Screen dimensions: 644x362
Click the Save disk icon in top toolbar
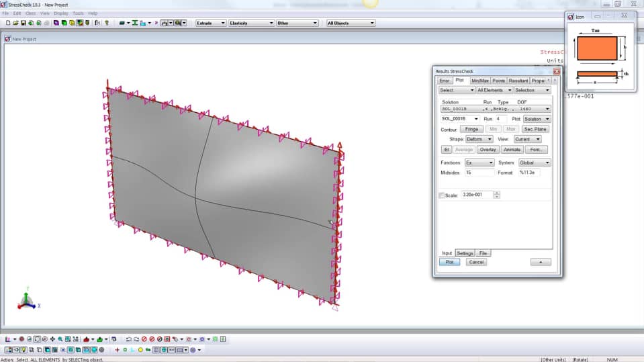[x=24, y=23]
